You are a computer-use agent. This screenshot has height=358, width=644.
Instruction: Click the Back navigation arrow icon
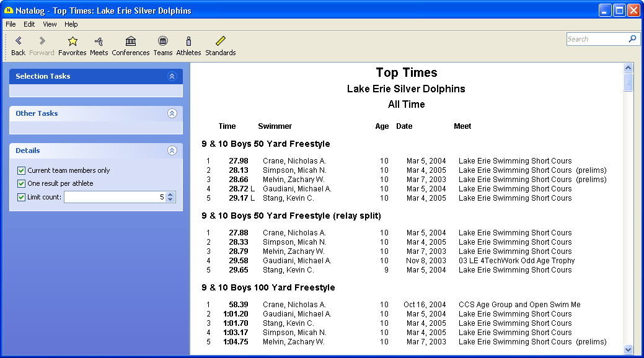[x=18, y=41]
